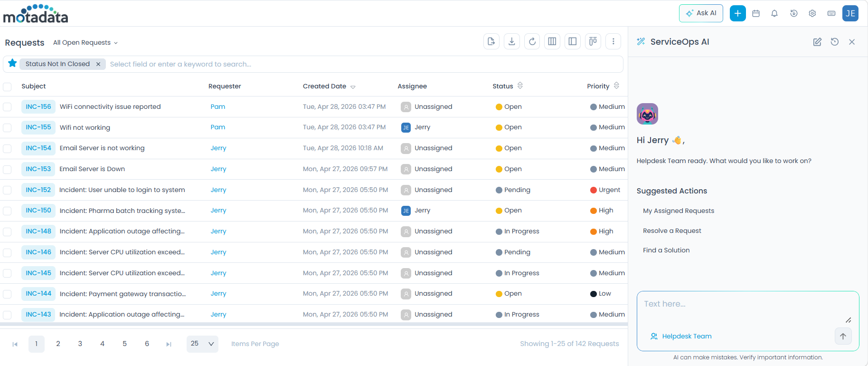Click the Ask AI button
Screen dimensions: 868x366
point(701,13)
